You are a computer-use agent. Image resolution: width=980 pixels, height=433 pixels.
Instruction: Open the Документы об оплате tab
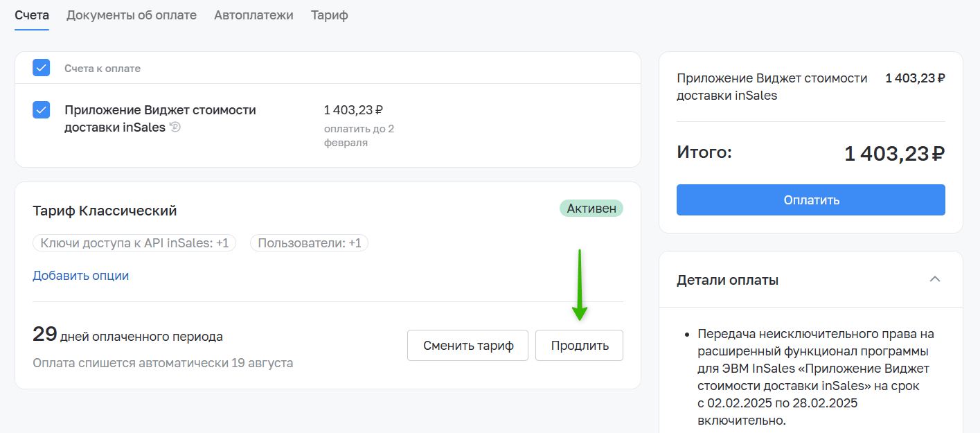[132, 15]
